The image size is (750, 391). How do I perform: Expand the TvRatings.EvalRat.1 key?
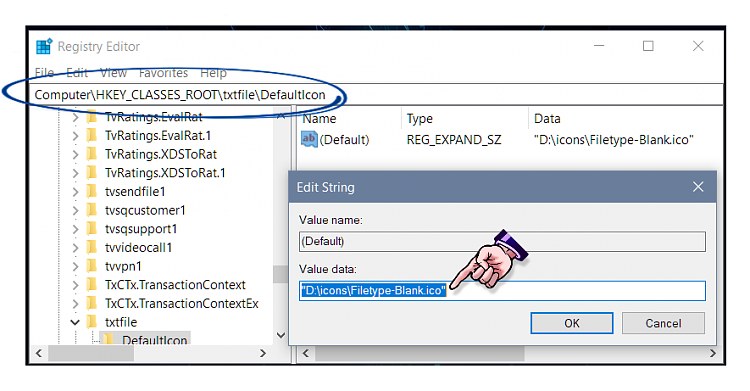point(76,136)
